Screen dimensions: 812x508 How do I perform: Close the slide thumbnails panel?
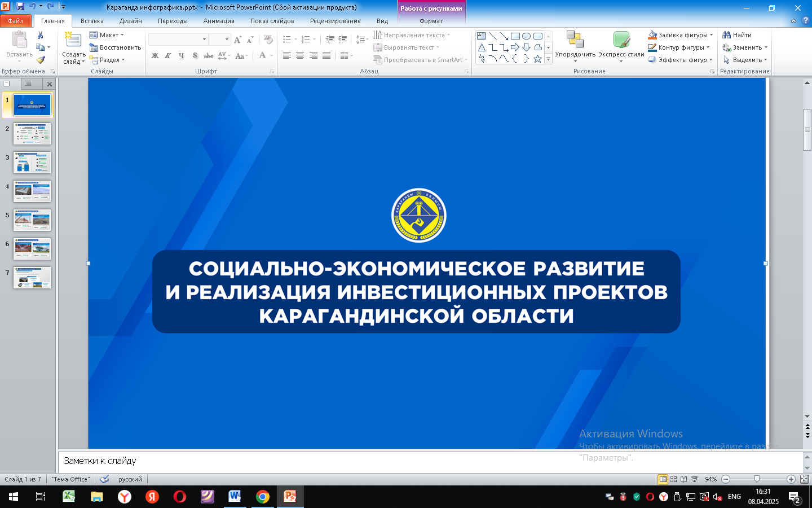[x=50, y=84]
